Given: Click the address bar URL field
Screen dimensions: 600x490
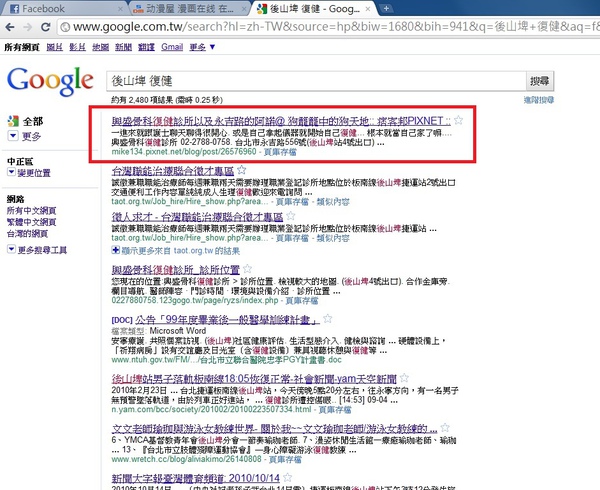Looking at the screenshot, I should click(x=329, y=27).
